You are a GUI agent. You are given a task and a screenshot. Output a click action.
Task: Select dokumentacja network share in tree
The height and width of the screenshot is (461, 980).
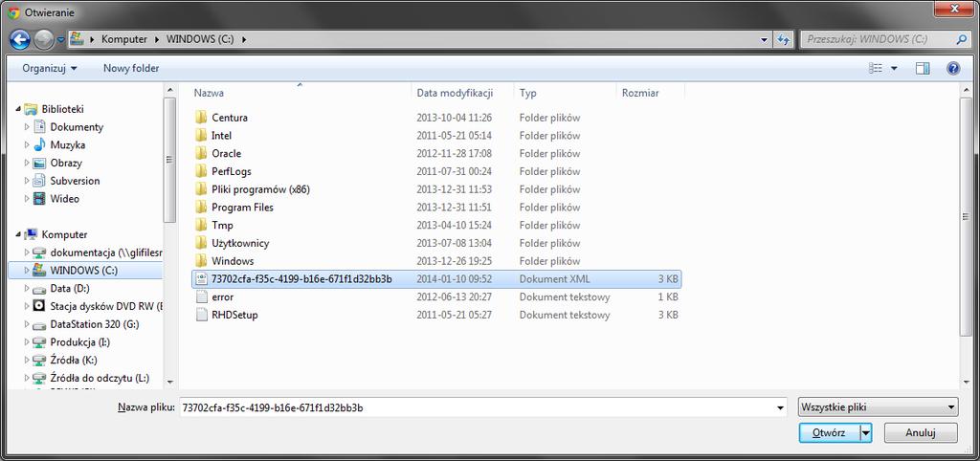click(105, 253)
